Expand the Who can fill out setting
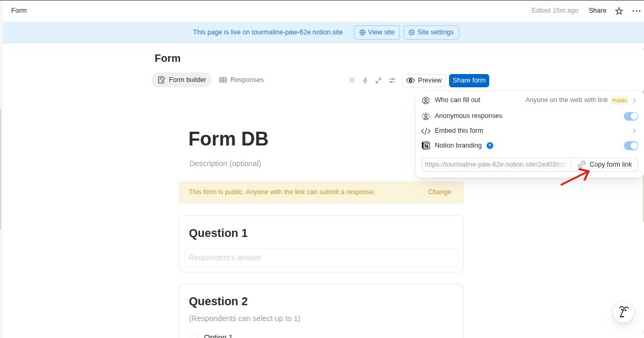 pos(529,101)
